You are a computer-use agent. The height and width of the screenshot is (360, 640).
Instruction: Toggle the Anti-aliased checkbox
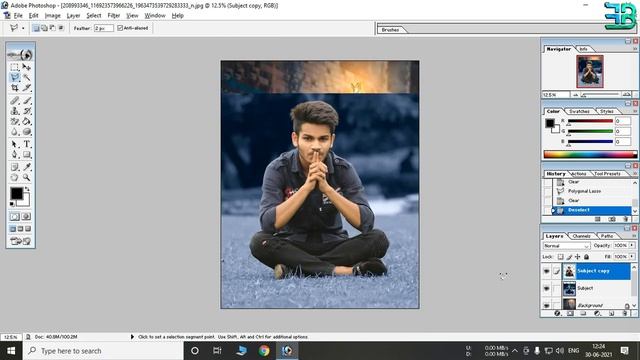pyautogui.click(x=120, y=28)
